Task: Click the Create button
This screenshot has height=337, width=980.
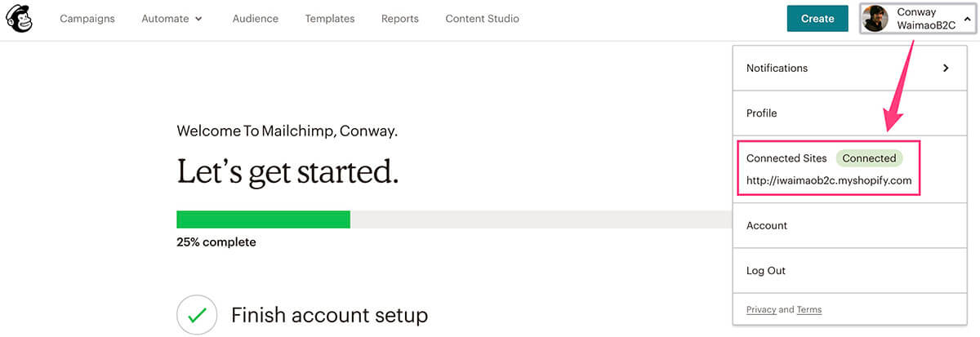Action: click(x=817, y=19)
